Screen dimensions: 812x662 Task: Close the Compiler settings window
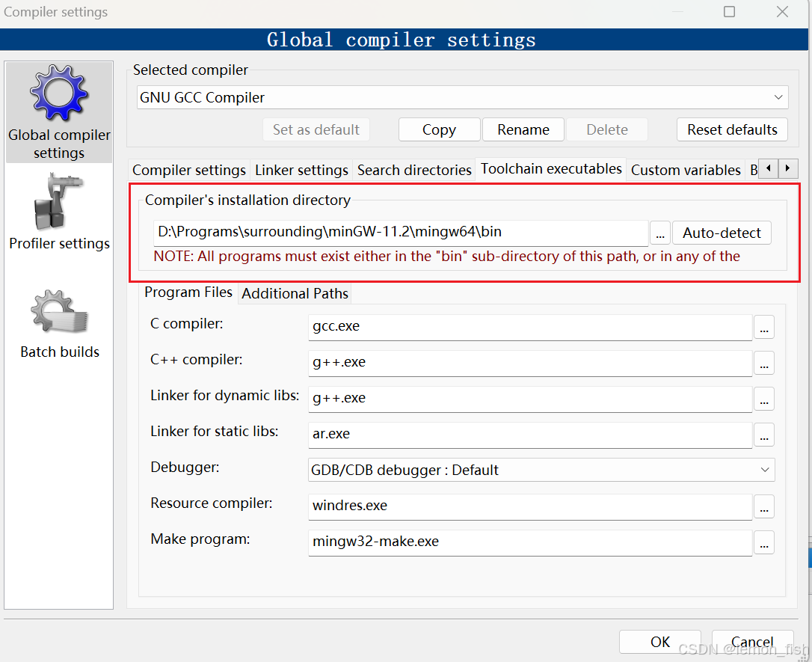point(783,11)
